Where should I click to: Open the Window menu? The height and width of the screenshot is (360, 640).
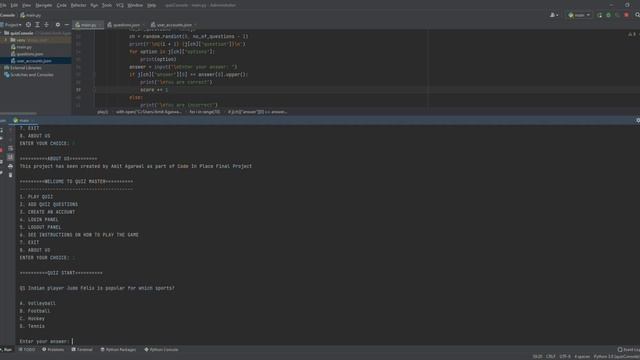[135, 5]
